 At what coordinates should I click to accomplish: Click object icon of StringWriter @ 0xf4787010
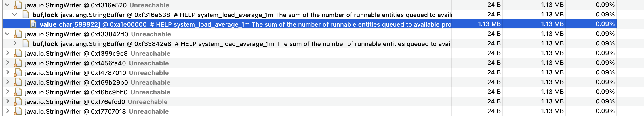click(x=18, y=72)
